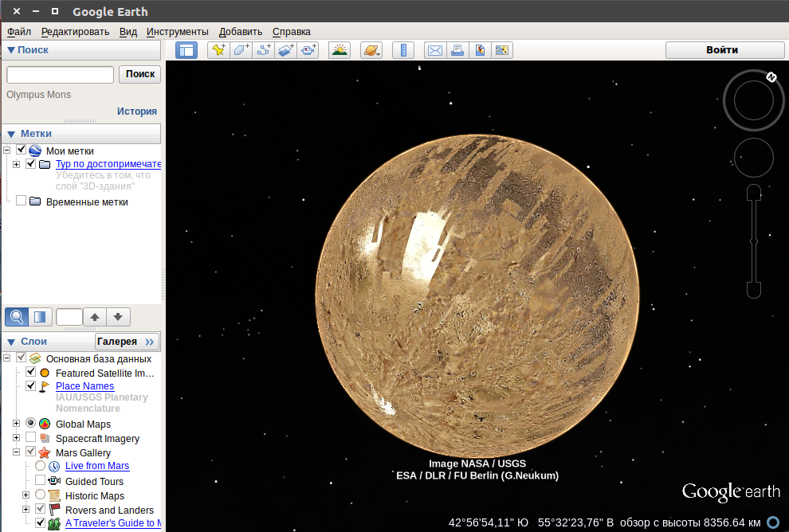Image resolution: width=789 pixels, height=532 pixels.
Task: Open the История search history link
Action: 137,111
